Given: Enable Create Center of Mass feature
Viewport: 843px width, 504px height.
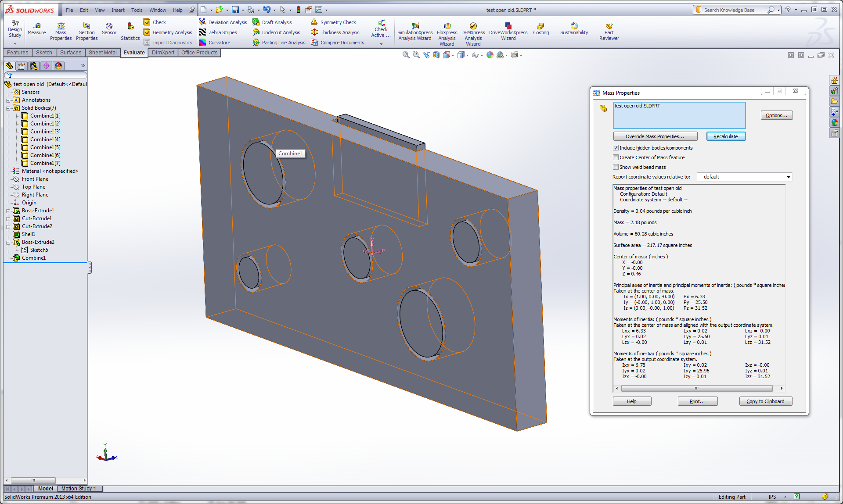Looking at the screenshot, I should click(616, 157).
